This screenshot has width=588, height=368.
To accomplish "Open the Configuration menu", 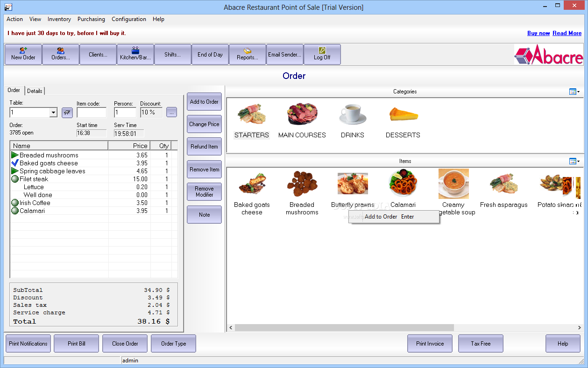I will (129, 19).
